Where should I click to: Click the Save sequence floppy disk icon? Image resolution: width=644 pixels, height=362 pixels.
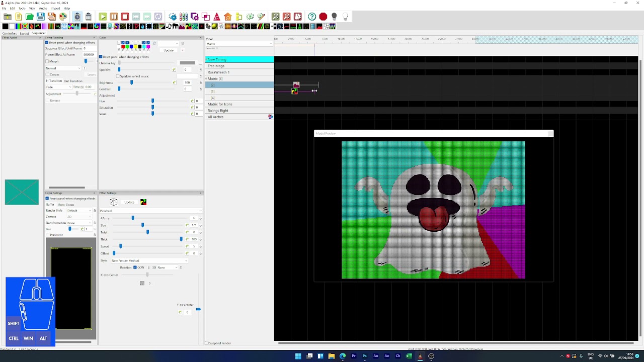tap(41, 17)
